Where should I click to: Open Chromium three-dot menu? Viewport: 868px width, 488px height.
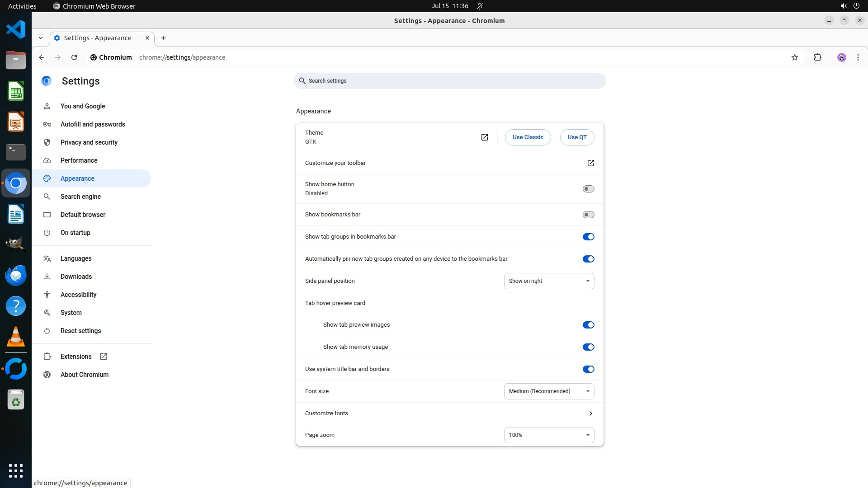858,57
